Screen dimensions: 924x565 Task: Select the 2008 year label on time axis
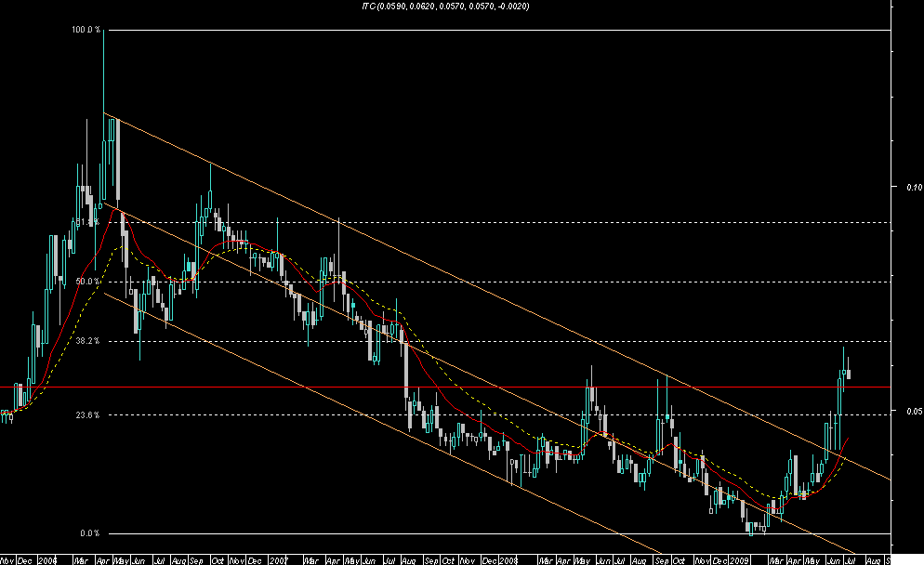pos(508,560)
